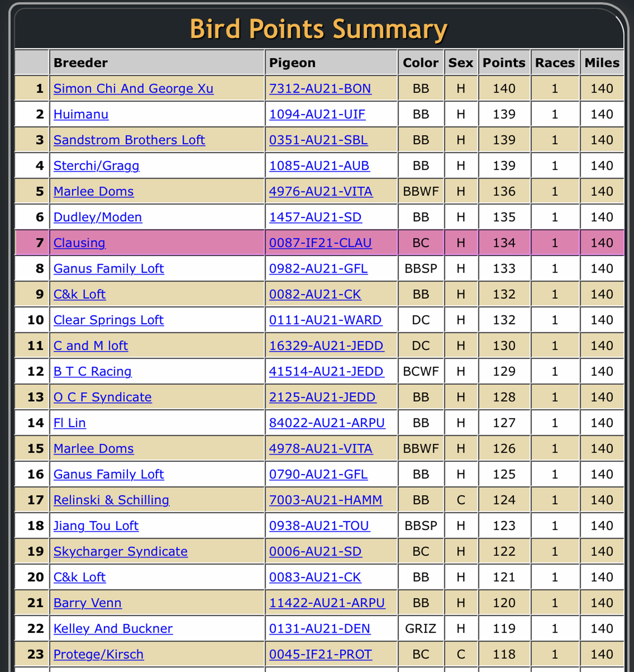Open the Skycharger Syndicate breeder link
The width and height of the screenshot is (634, 672).
click(120, 551)
